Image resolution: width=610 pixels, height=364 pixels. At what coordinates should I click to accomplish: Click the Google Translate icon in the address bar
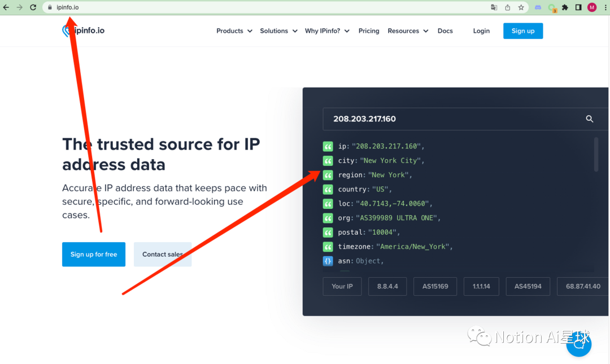494,7
